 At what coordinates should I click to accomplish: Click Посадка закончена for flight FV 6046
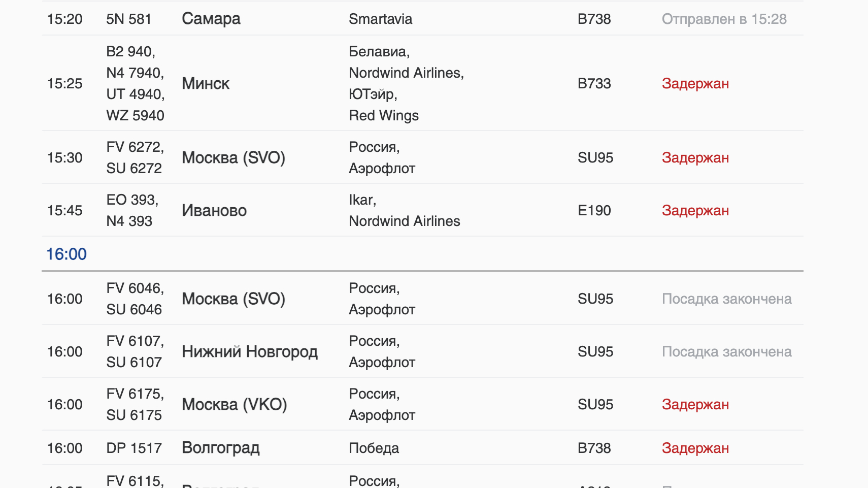(x=727, y=299)
